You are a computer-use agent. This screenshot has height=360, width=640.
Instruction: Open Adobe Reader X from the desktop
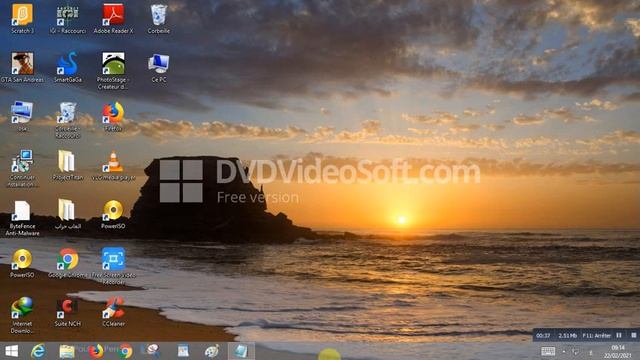[x=113, y=18]
